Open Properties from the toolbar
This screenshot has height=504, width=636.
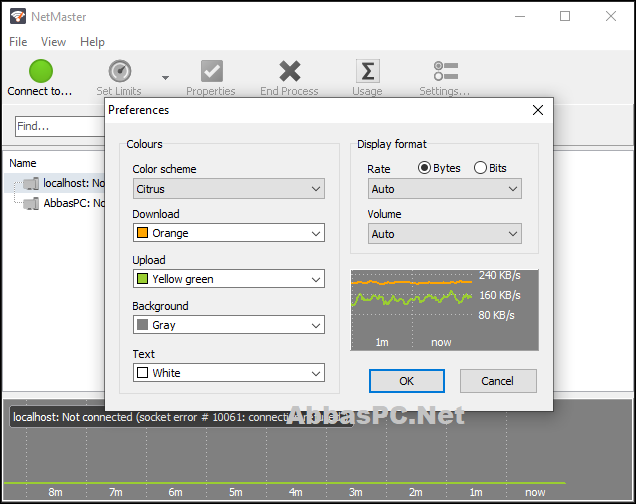tap(212, 71)
